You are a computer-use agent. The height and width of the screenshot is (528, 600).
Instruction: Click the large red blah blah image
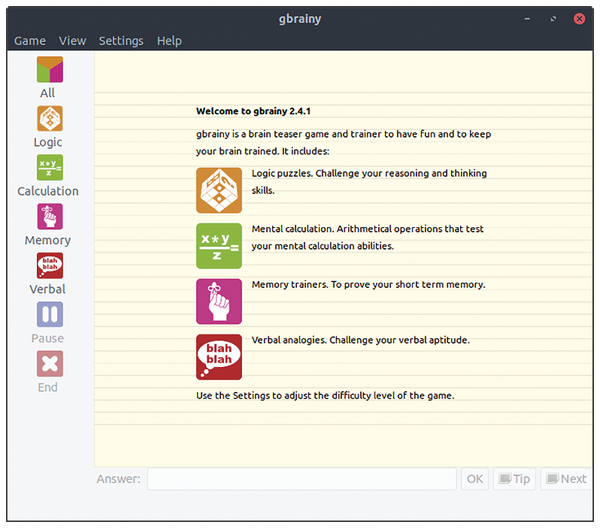click(x=219, y=357)
